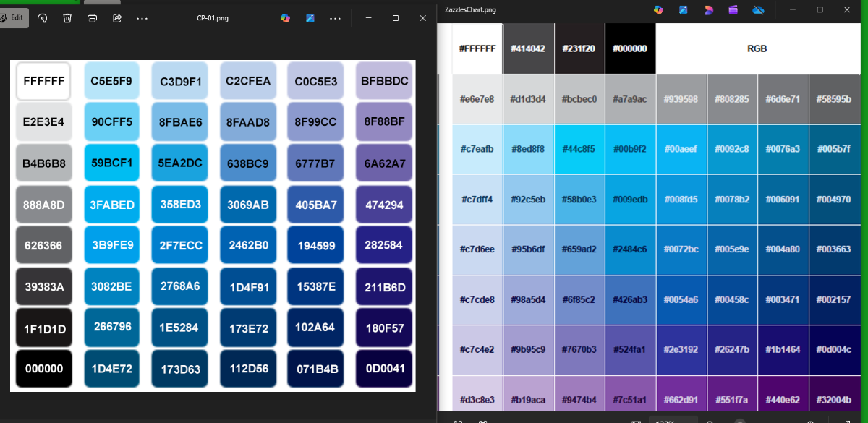
Task: Click the CP-01.png file name title
Action: (x=213, y=18)
